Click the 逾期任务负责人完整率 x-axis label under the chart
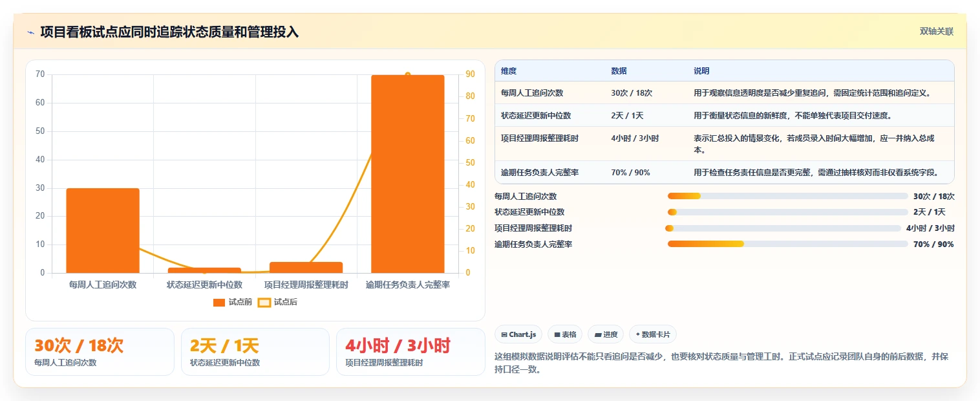The width and height of the screenshot is (980, 401). pyautogui.click(x=408, y=285)
